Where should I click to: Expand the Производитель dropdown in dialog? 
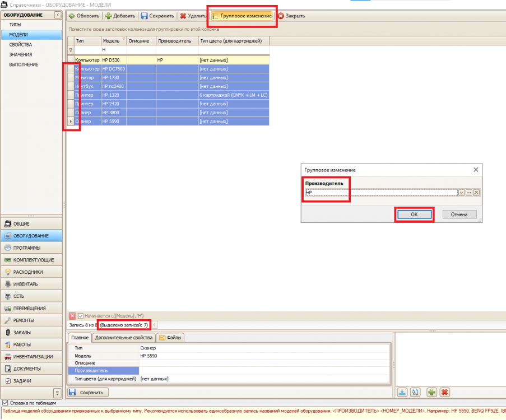461,193
